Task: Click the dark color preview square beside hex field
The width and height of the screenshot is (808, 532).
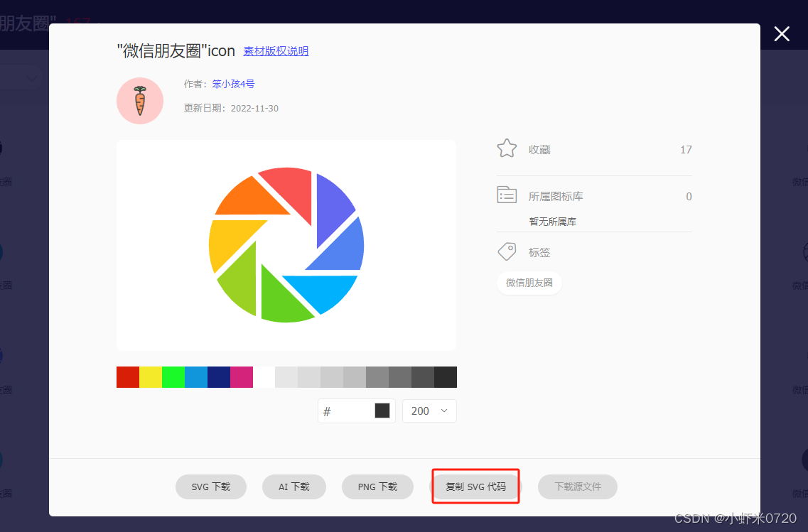Action: pos(382,411)
